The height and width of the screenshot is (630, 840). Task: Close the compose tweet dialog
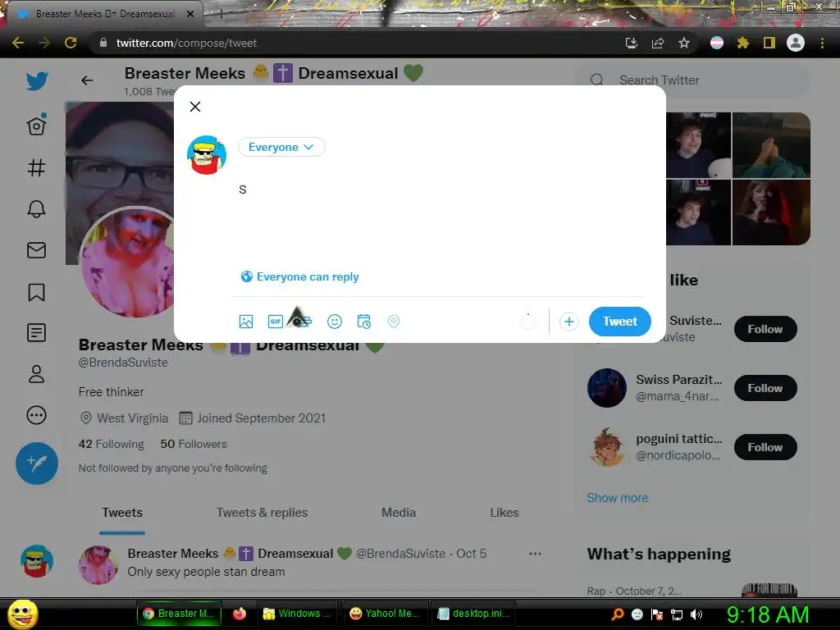pos(195,107)
